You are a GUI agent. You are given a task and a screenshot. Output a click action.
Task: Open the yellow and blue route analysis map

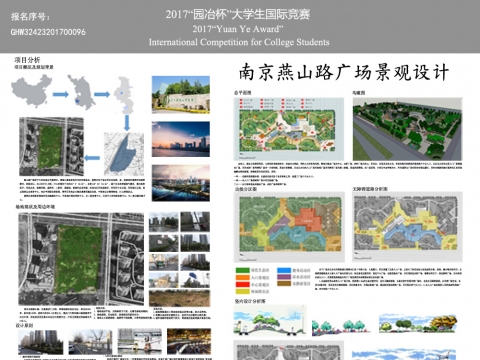point(407,226)
